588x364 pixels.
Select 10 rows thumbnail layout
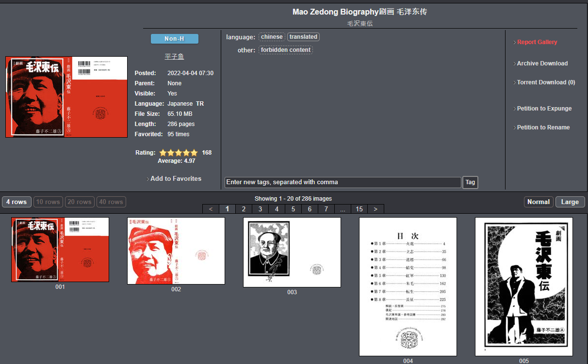click(48, 202)
